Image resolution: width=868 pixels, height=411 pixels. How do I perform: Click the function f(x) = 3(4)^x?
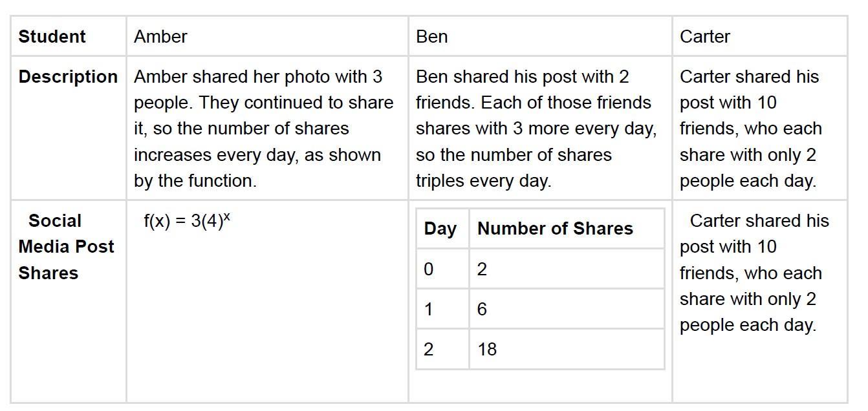pos(187,220)
